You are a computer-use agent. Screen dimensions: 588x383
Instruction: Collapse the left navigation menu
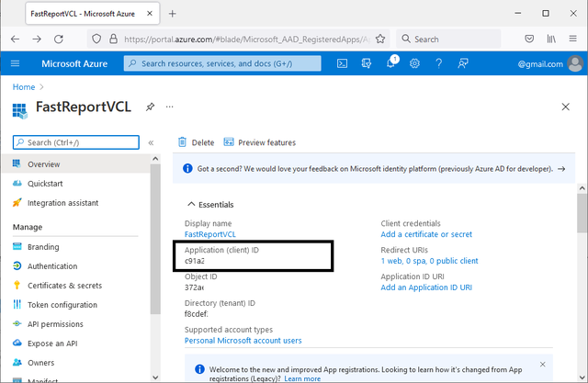point(151,142)
